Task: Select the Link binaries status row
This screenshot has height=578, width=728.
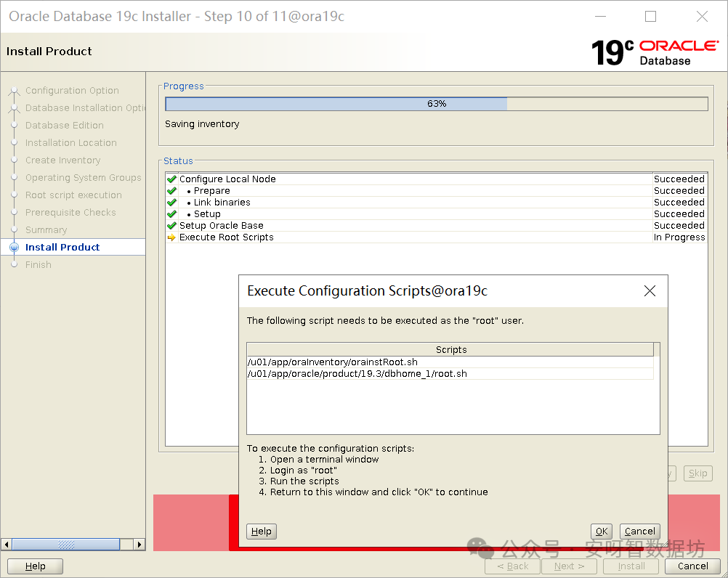Action: pyautogui.click(x=437, y=203)
